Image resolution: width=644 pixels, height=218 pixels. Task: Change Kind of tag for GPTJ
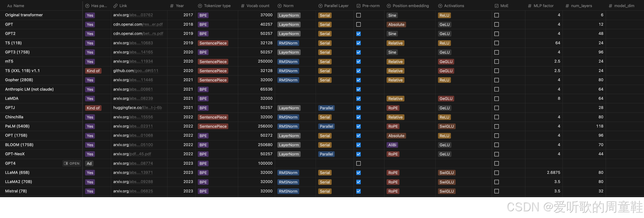tap(93, 108)
